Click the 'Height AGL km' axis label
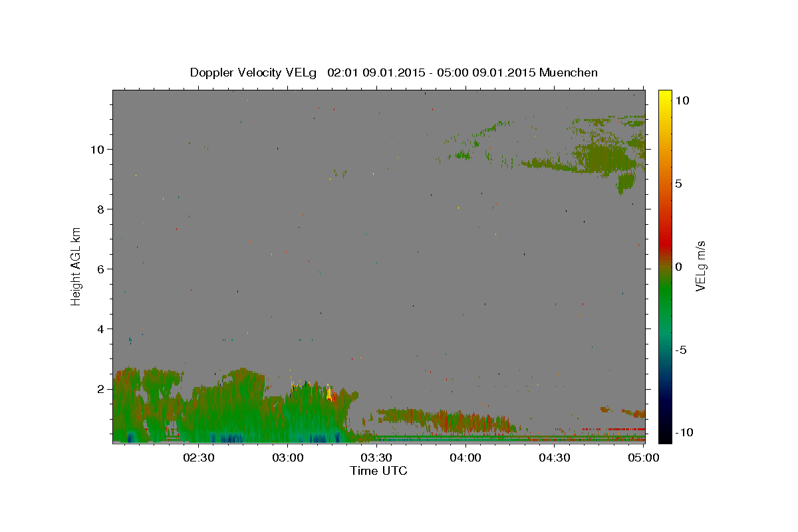This screenshot has height=532, width=798. 76,265
